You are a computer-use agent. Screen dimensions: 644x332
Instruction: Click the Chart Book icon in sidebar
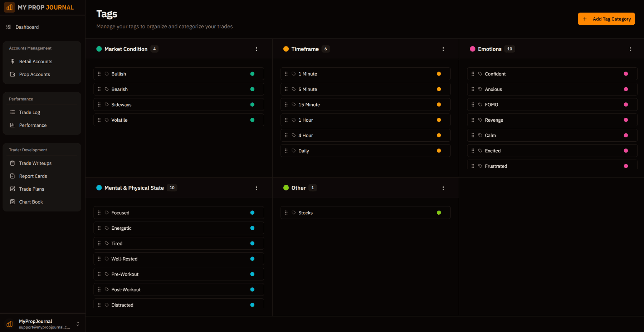click(12, 201)
